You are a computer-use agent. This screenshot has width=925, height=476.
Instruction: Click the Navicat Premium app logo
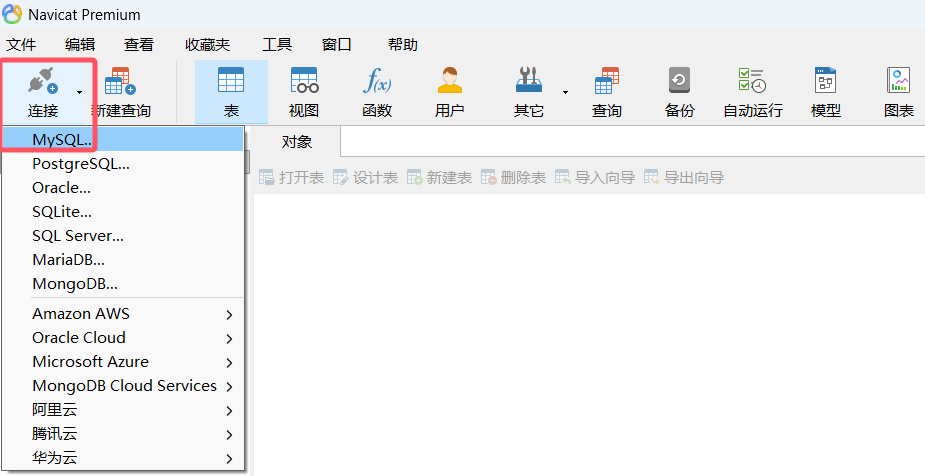tap(12, 14)
